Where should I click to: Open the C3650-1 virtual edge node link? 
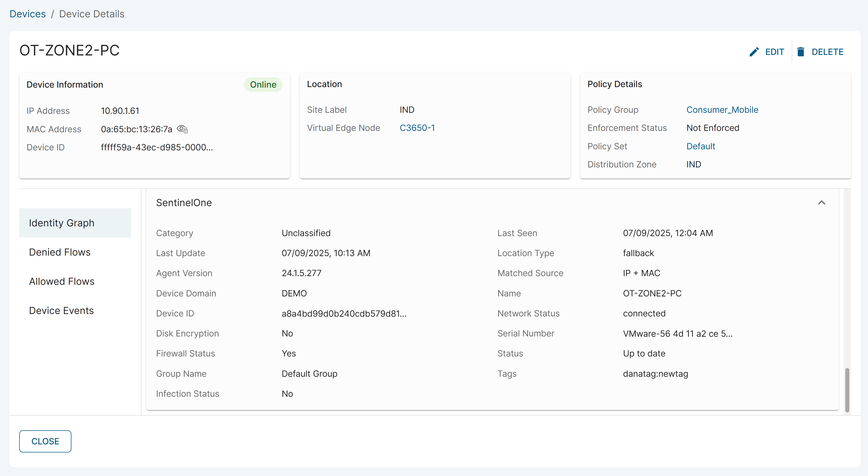[x=417, y=128]
